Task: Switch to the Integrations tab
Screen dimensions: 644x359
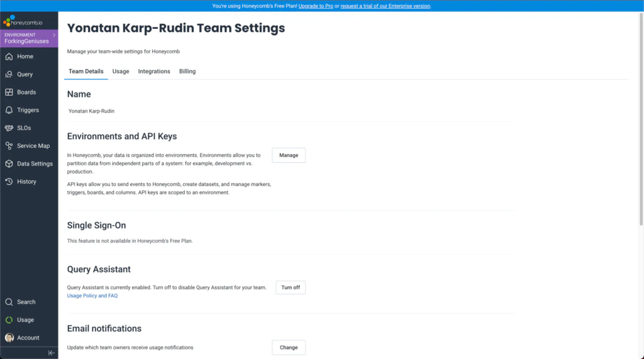Action: point(154,72)
